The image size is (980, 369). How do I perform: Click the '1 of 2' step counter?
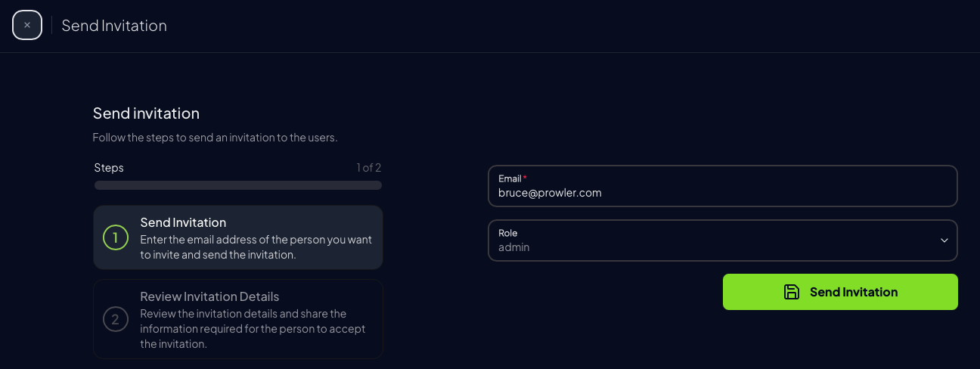pyautogui.click(x=369, y=168)
